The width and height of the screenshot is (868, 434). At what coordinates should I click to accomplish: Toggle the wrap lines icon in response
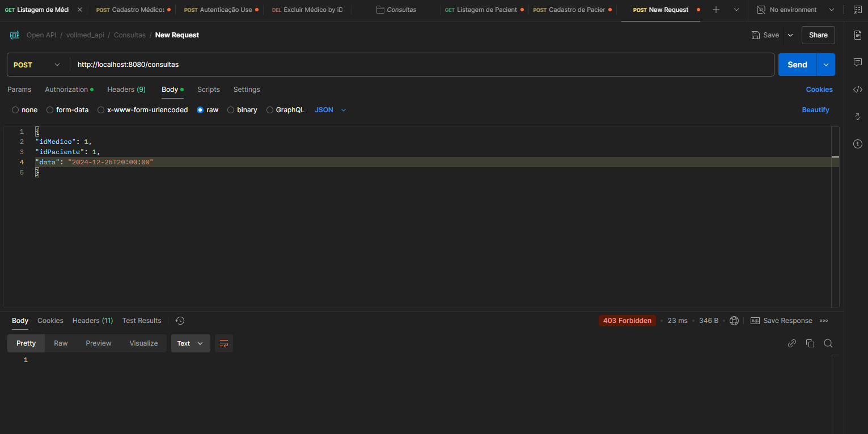224,343
